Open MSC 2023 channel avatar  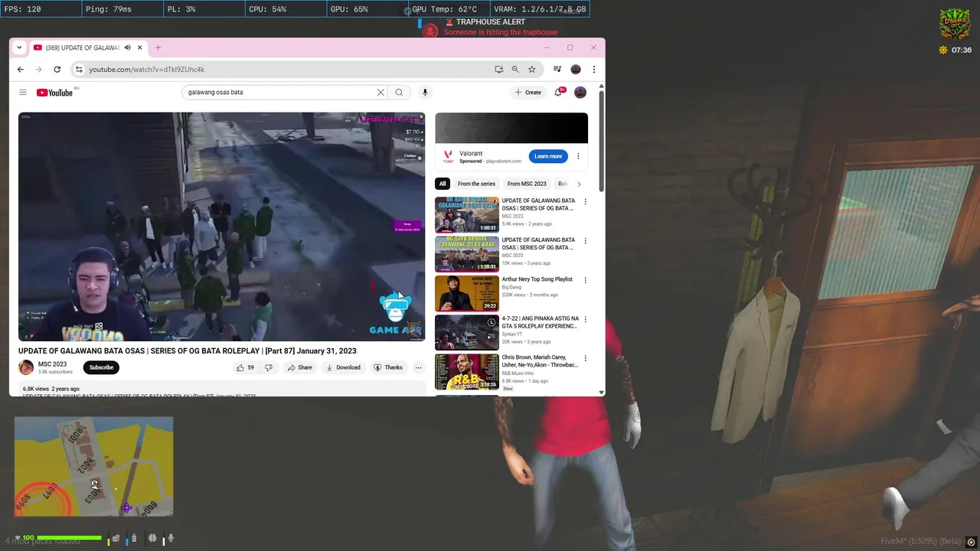tap(26, 367)
